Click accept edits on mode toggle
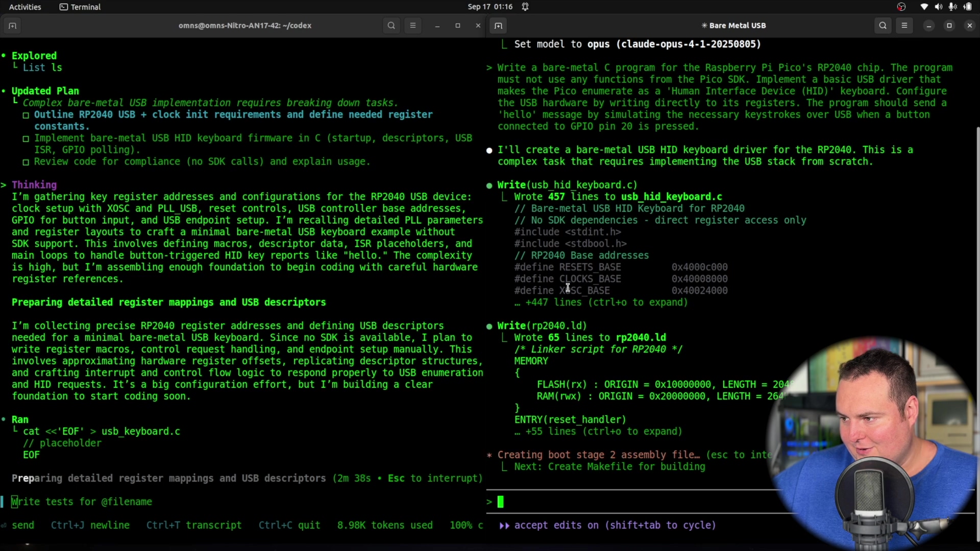Image resolution: width=980 pixels, height=551 pixels. [608, 525]
